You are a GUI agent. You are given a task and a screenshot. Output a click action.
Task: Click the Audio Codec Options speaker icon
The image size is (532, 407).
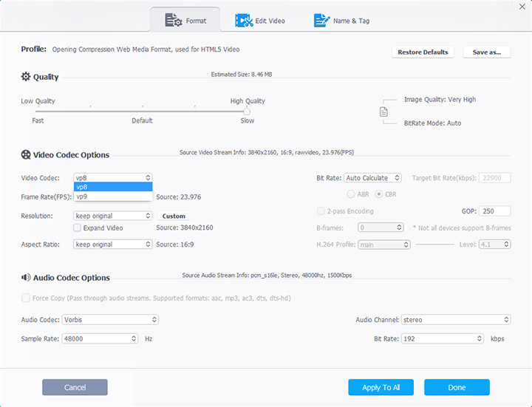point(27,278)
